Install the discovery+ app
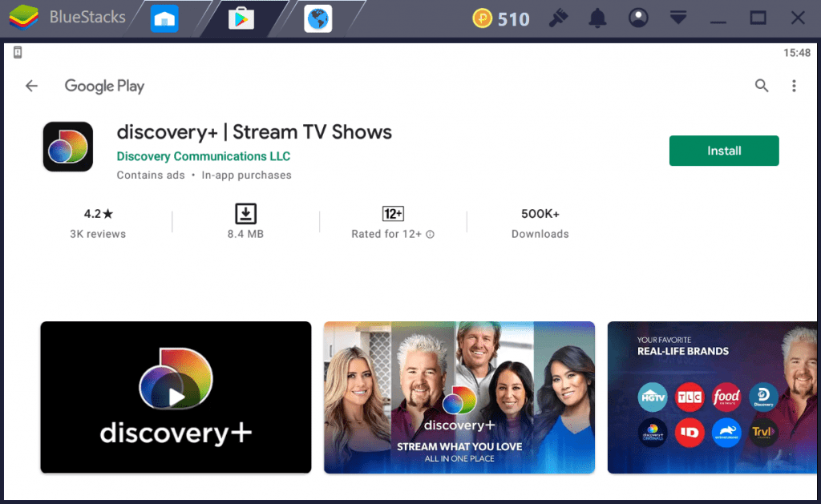This screenshot has height=504, width=821. [723, 151]
